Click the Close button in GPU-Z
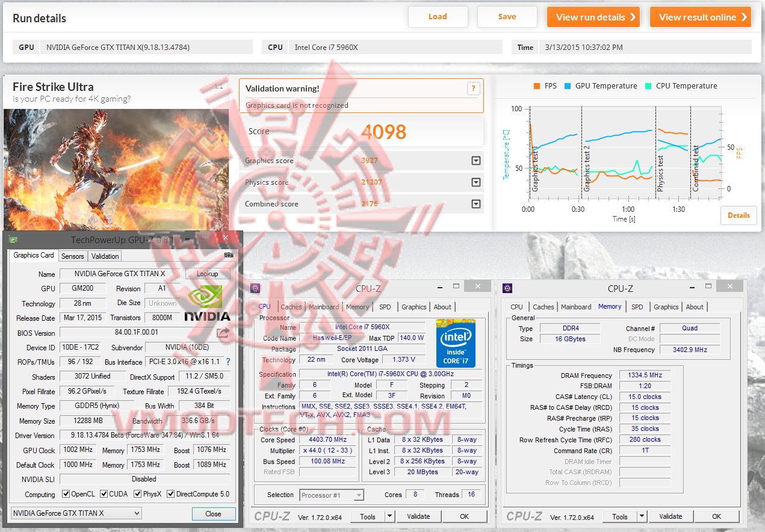The width and height of the screenshot is (765, 532). click(213, 514)
